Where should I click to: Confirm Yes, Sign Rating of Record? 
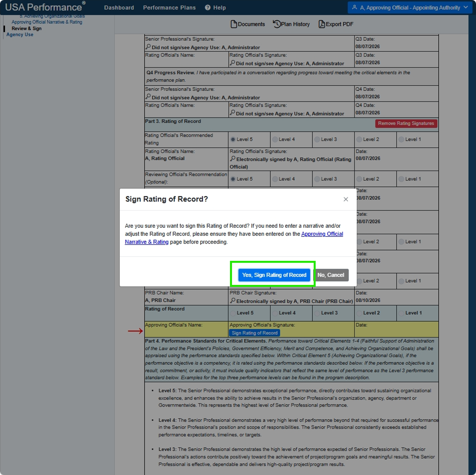[274, 275]
